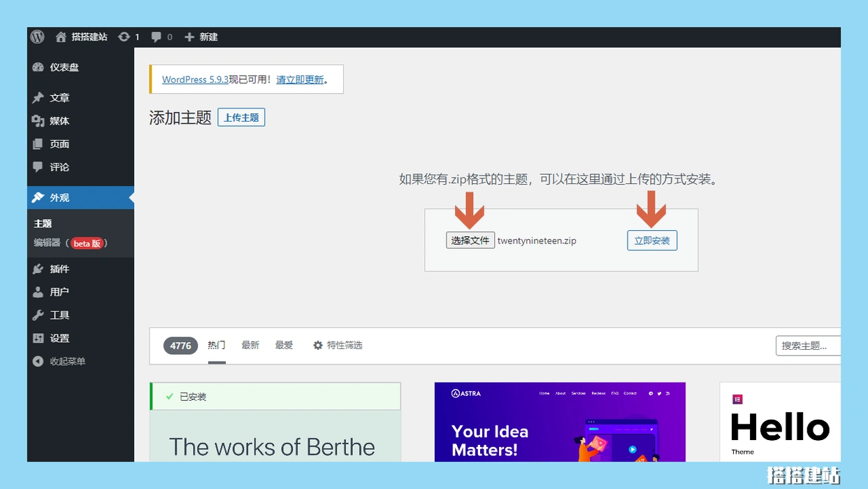Viewport: 868px width, 489px height.
Task: Expand the 特性筛选 feature filter
Action: [338, 345]
